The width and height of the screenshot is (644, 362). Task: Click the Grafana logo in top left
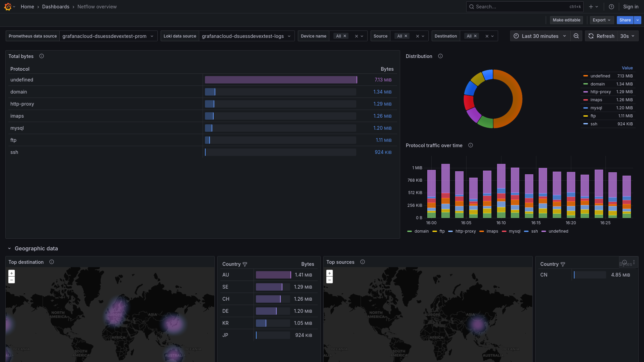coord(7,7)
